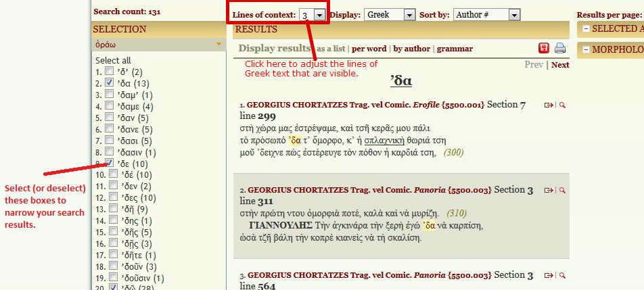Check the ’δαμε (4) checkbox
The height and width of the screenshot is (290, 644).
(x=110, y=106)
